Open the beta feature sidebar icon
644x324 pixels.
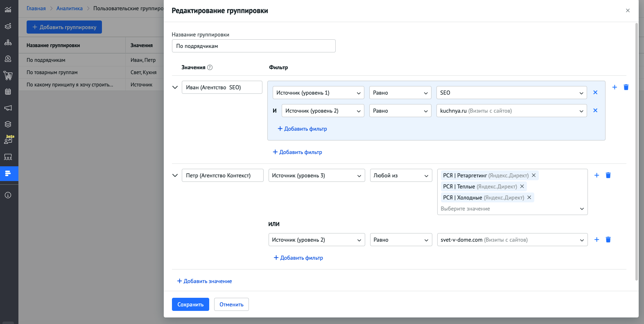[9, 140]
